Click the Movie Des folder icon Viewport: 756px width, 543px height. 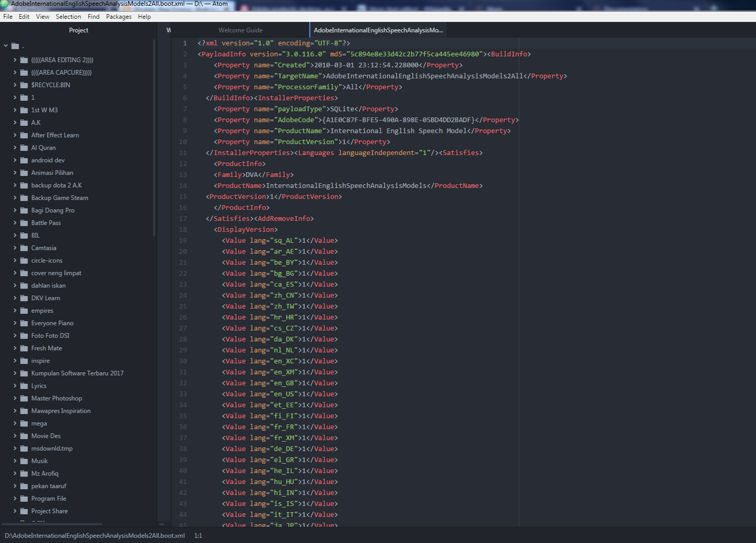(24, 436)
